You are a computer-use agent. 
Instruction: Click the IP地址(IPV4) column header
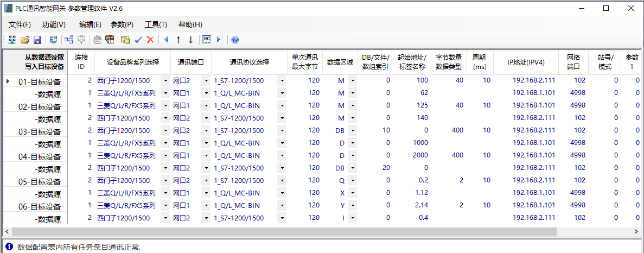point(526,62)
